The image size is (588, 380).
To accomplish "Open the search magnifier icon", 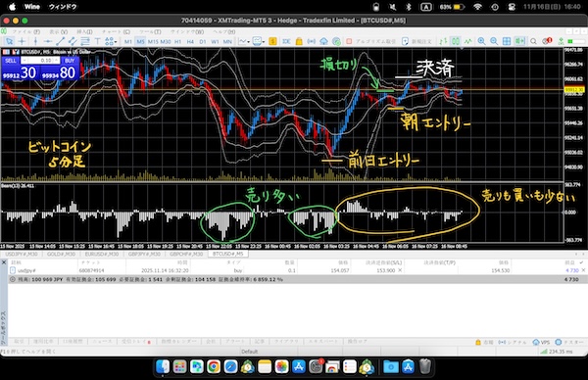I will (533, 41).
